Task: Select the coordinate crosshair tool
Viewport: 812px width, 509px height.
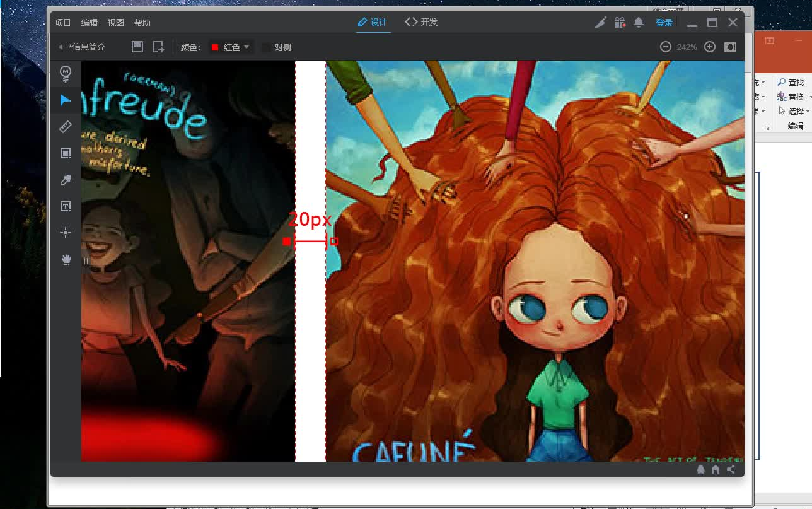Action: (66, 233)
